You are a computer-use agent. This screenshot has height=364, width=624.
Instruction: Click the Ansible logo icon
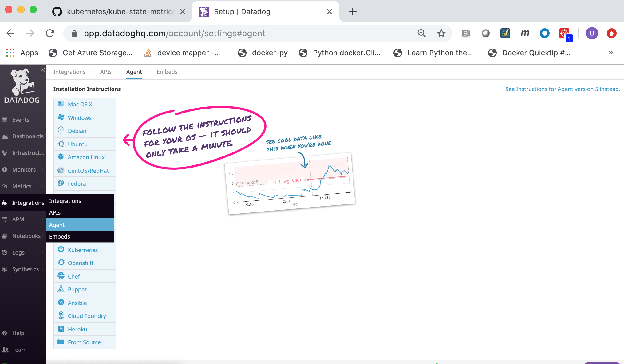click(x=61, y=303)
